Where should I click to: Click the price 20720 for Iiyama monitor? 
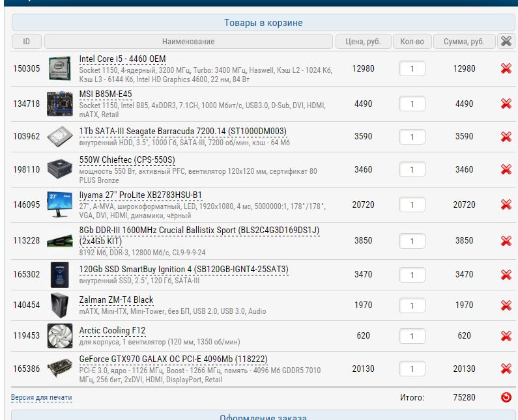click(x=364, y=204)
